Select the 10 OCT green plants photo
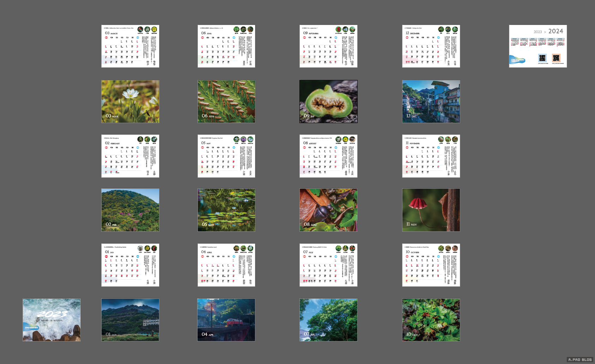This screenshot has width=595, height=364. coord(431,320)
